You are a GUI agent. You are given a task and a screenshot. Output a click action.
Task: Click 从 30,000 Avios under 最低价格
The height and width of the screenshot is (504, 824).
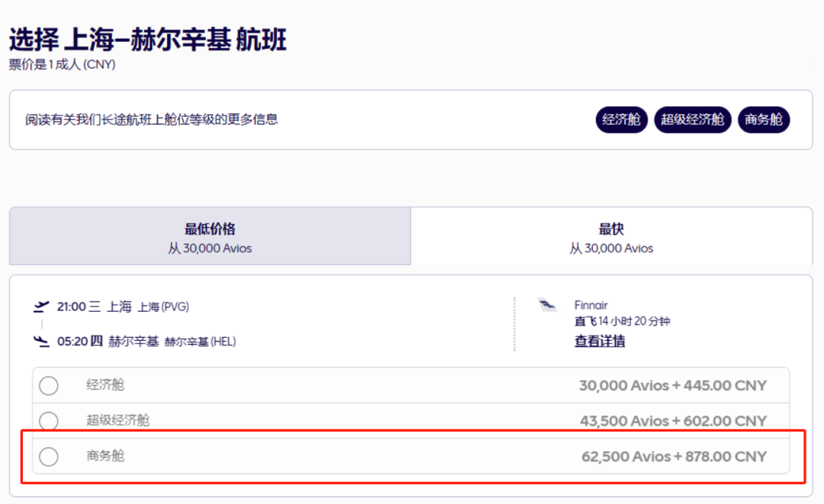coord(210,249)
